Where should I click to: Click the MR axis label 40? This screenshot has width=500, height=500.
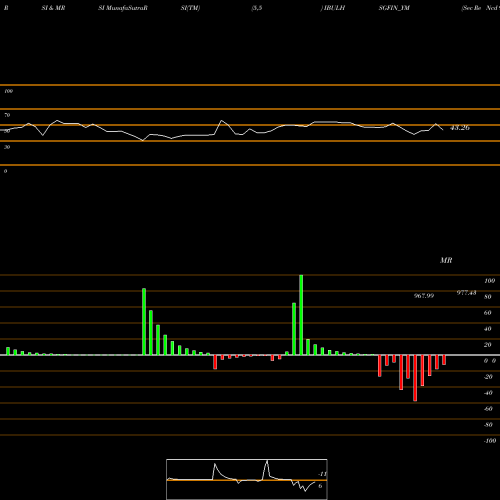pyautogui.click(x=488, y=329)
